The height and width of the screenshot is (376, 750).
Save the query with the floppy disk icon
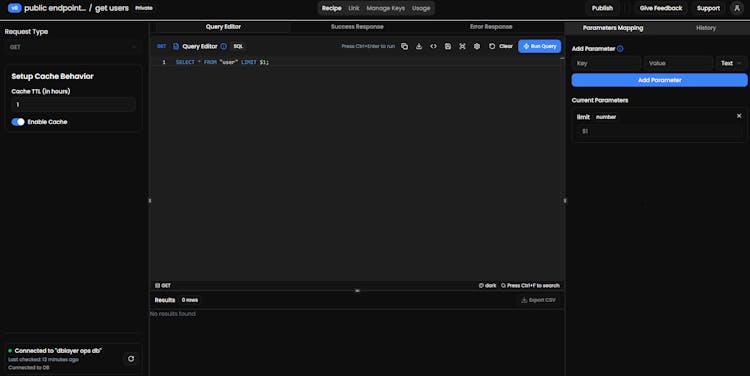[448, 46]
